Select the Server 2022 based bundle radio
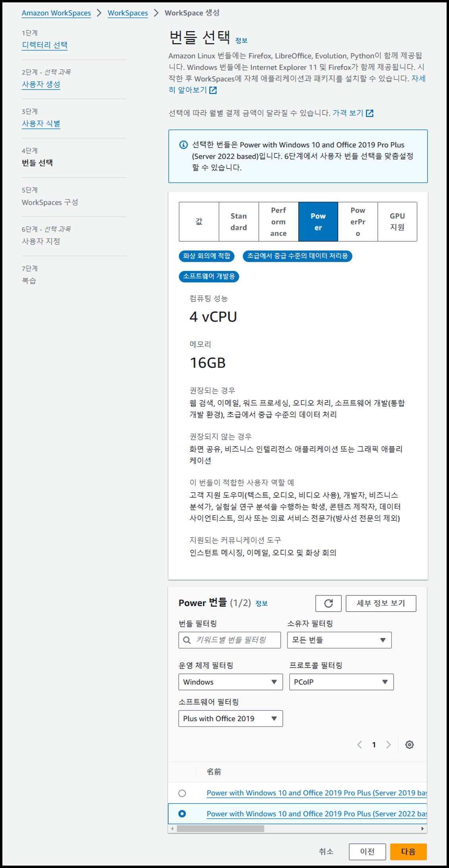The height and width of the screenshot is (868, 449). pyautogui.click(x=182, y=814)
